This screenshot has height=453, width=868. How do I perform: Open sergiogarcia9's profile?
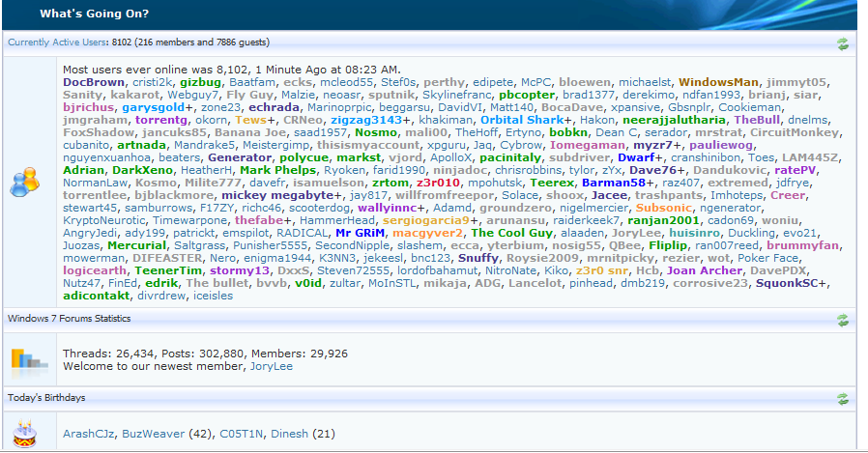(x=426, y=220)
